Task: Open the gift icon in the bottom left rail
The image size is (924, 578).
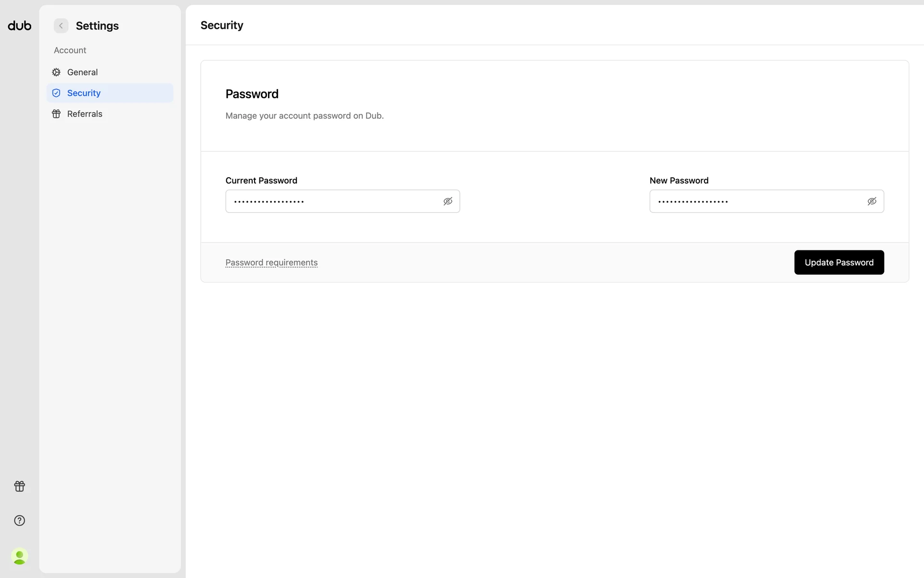Action: pos(19,486)
